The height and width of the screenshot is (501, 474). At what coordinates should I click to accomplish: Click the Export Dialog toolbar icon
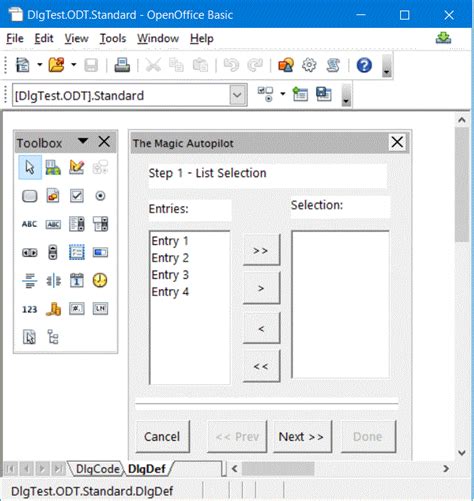324,94
